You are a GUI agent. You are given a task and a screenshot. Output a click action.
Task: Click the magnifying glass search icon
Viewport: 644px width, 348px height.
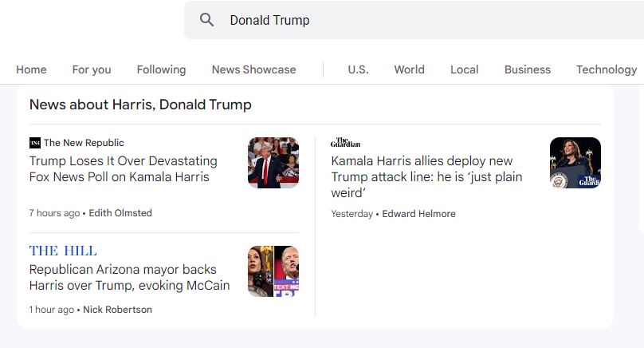coord(206,20)
